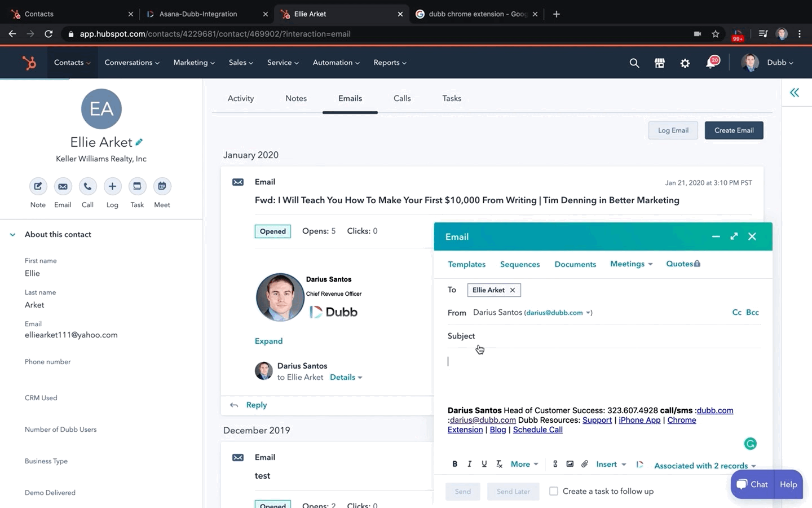Click the Help button
This screenshot has width=812, height=508.
click(788, 484)
